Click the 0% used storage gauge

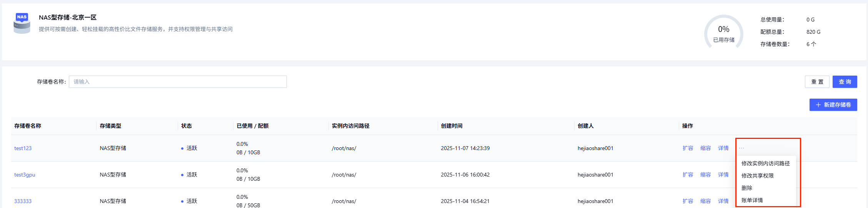[723, 33]
